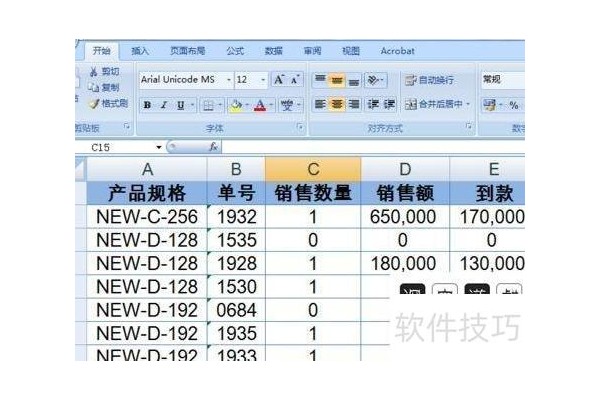Open Alignment (对齐方式) dialog launcher
This screenshot has height=400, width=600.
[469, 126]
